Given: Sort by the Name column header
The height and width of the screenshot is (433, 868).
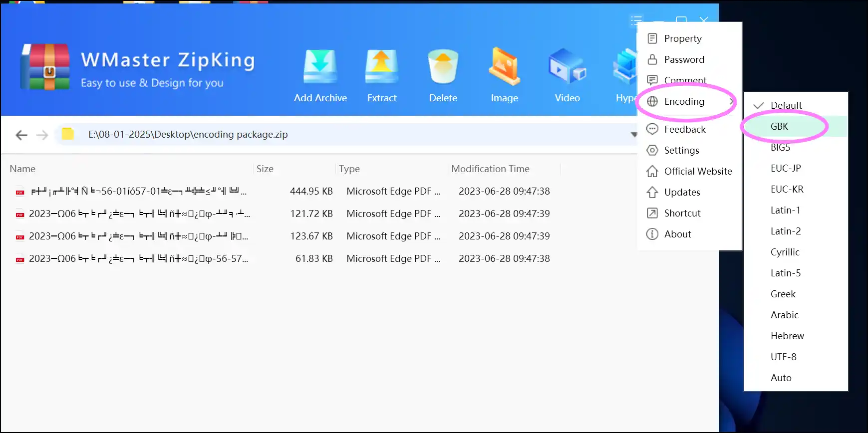Looking at the screenshot, I should pos(22,169).
